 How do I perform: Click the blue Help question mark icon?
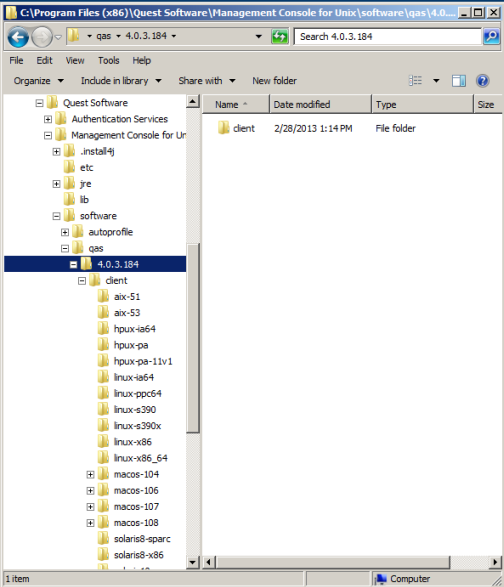pyautogui.click(x=483, y=80)
